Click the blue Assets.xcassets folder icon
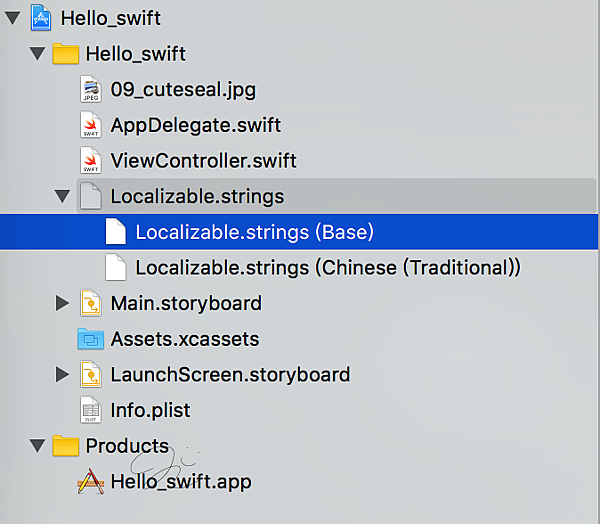This screenshot has width=600, height=524. (90, 339)
